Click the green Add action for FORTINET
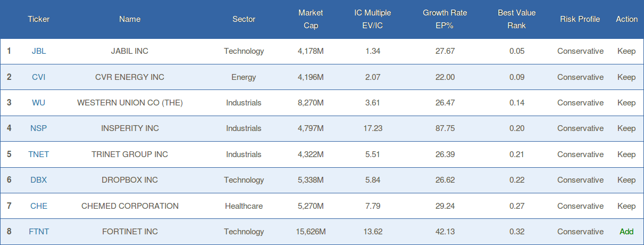644x245 pixels. pos(626,232)
